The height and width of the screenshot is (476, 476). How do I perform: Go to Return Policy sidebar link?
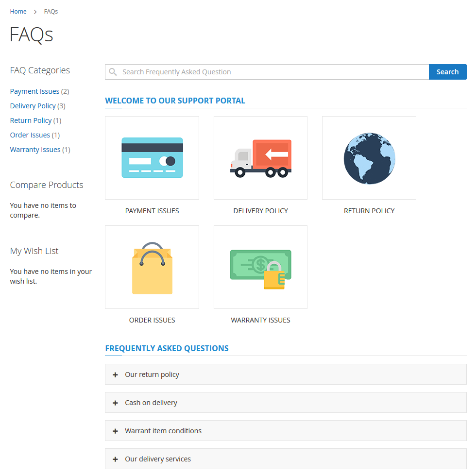click(x=31, y=120)
